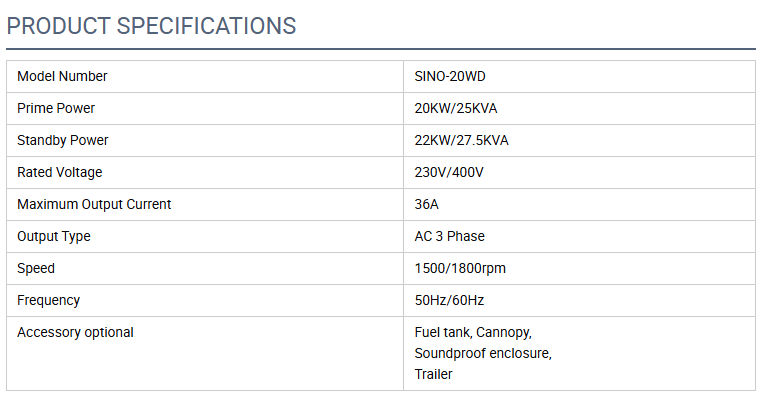Click the 230V/400V voltage value
The image size is (767, 409).
tap(449, 172)
